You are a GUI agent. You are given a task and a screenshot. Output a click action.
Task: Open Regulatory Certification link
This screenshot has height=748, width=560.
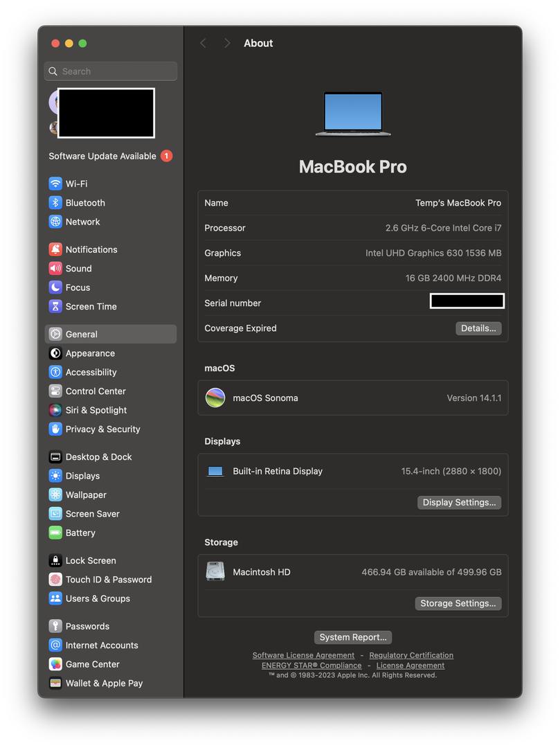point(411,655)
